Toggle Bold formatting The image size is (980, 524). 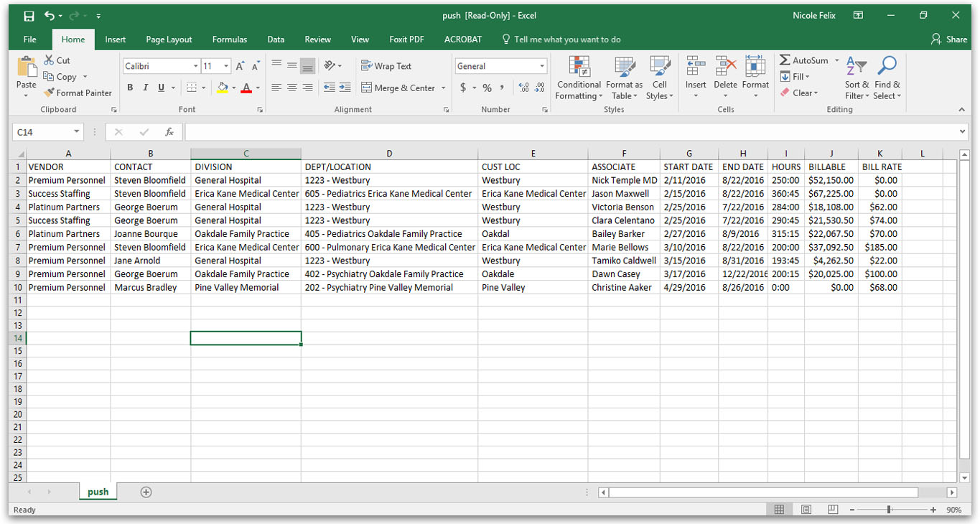[x=130, y=88]
